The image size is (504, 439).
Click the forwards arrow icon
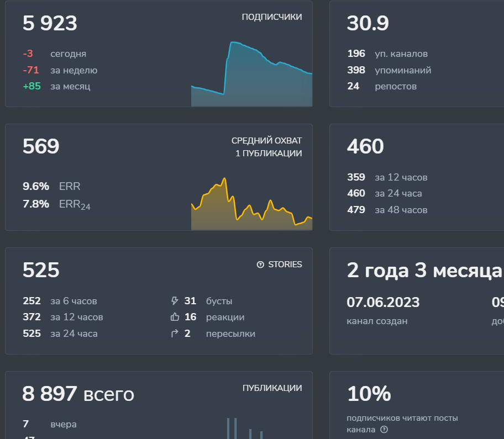click(175, 334)
